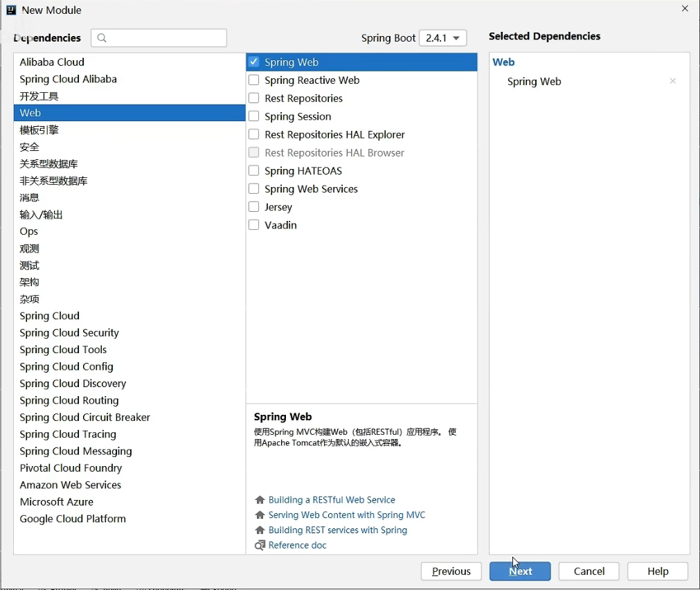The width and height of the screenshot is (700, 590).
Task: Go back with the Previous button
Action: pos(451,571)
